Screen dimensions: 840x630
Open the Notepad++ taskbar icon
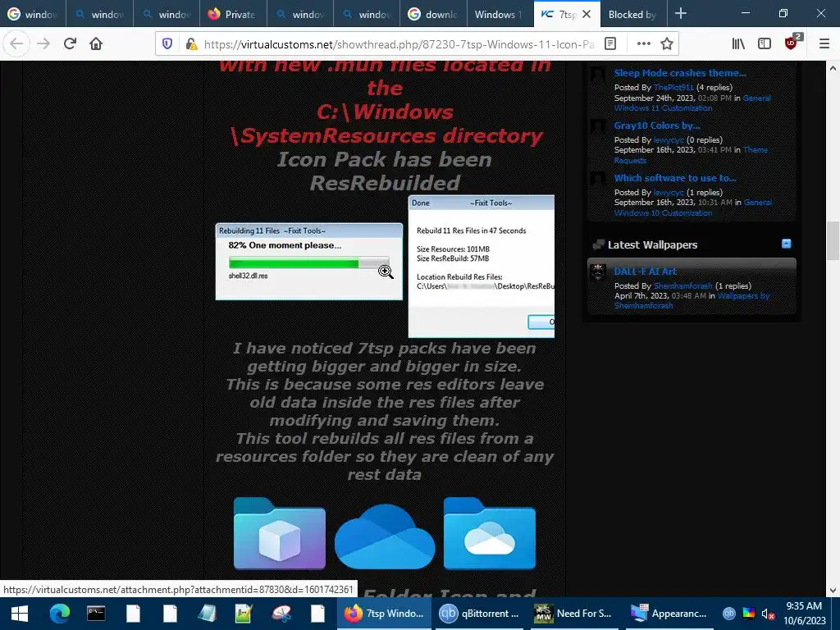tap(244, 614)
